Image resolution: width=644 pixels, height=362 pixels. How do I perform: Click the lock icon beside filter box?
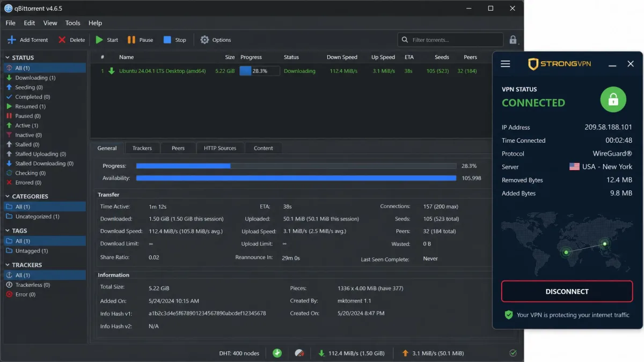(x=513, y=40)
